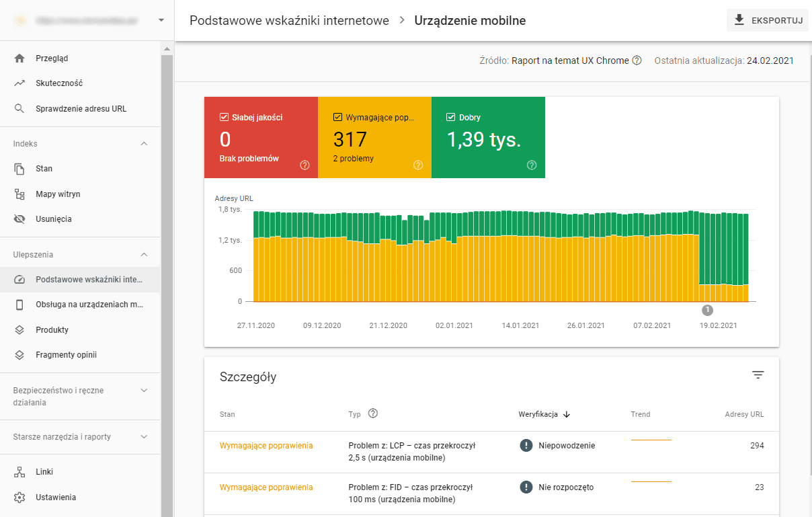The height and width of the screenshot is (517, 812).
Task: Click the phone icon for mobile usability
Action: [x=19, y=305]
